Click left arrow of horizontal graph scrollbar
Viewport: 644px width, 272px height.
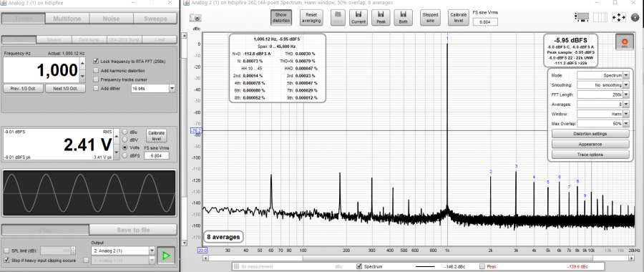(x=207, y=258)
